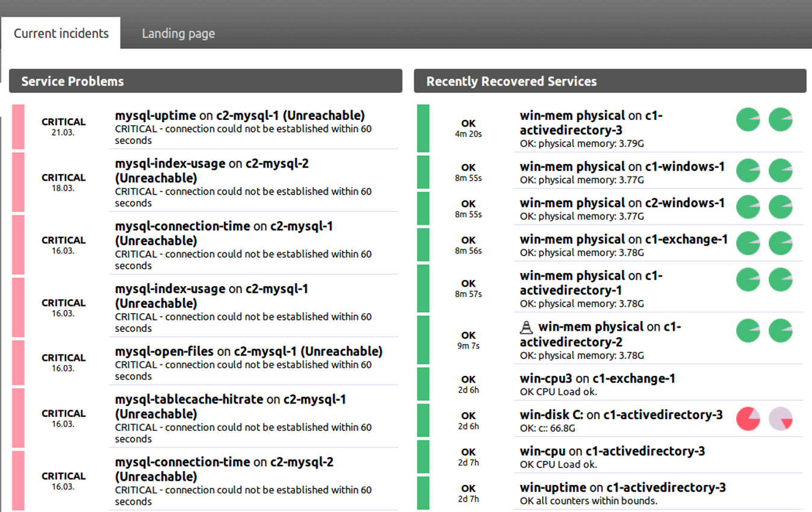Click the OK 2d 6h status for win-cpu3
The height and width of the screenshot is (512, 812).
(x=468, y=384)
